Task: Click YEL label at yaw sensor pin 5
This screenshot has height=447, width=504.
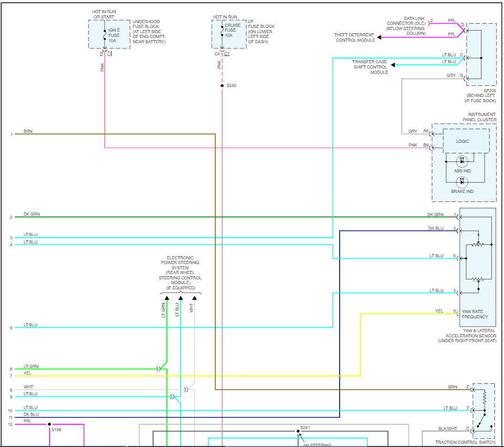Action: [x=439, y=311]
